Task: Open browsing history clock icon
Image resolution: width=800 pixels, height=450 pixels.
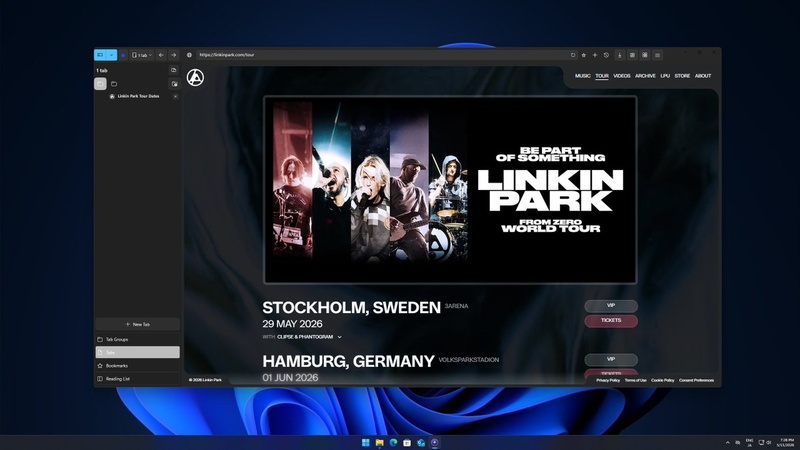Action: click(606, 55)
